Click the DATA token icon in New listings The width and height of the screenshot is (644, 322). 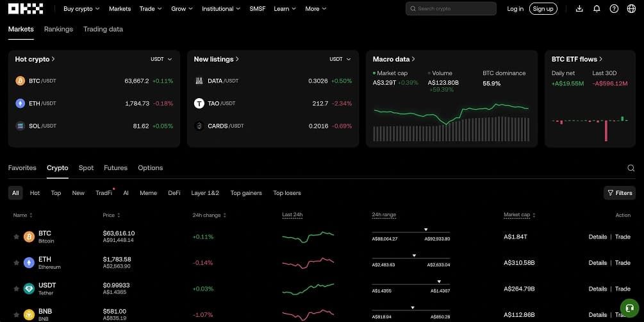[x=199, y=81]
